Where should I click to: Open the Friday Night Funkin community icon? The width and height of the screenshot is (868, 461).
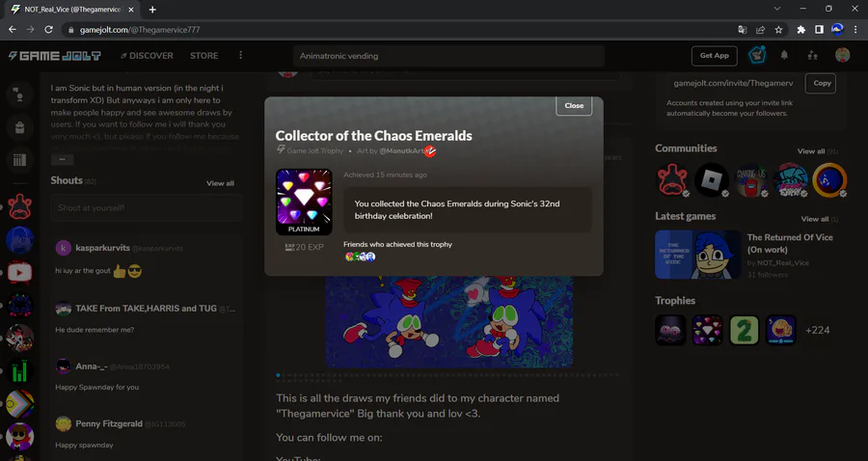tap(790, 179)
